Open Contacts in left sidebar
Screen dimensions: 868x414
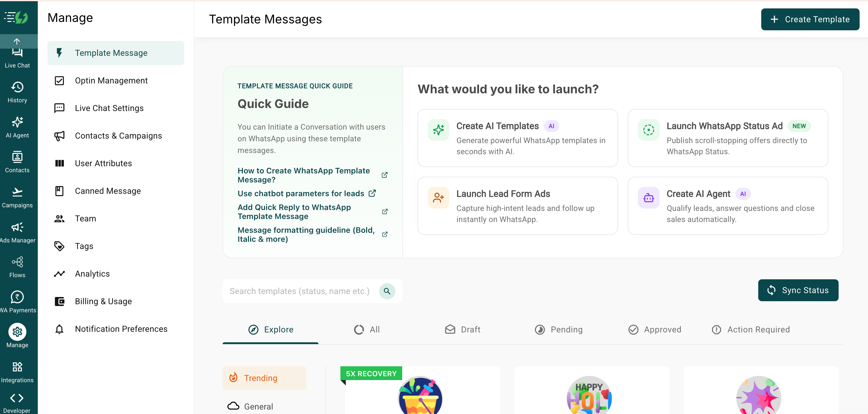click(17, 162)
